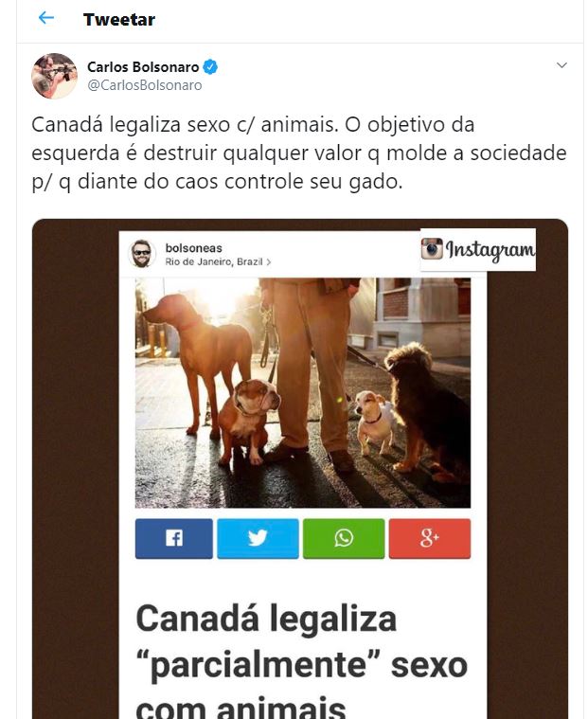Click the blue verified badge
Image resolution: width=588 pixels, height=719 pixels.
[210, 67]
